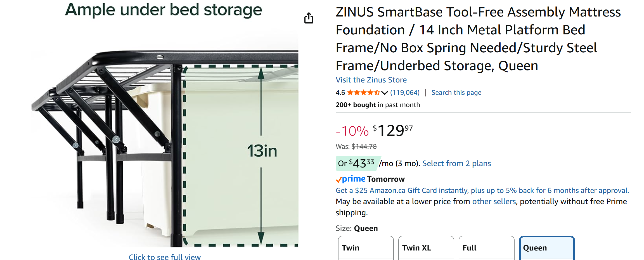
Task: Pick the Full size option
Action: click(486, 248)
